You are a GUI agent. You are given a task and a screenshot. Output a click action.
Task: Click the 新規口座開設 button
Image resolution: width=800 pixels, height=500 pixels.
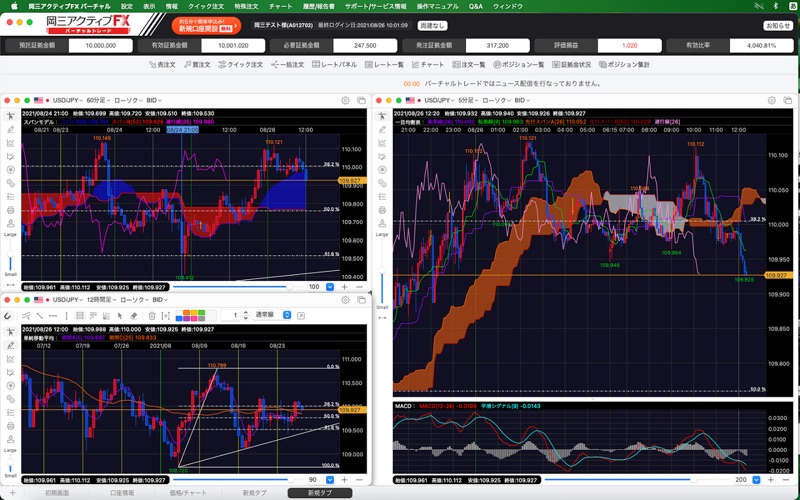click(204, 26)
